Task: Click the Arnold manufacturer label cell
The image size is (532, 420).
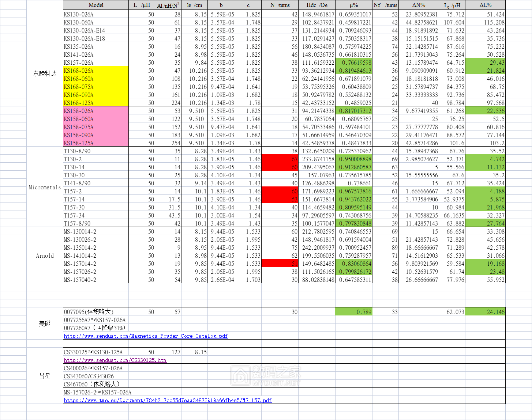Action: click(x=45, y=256)
